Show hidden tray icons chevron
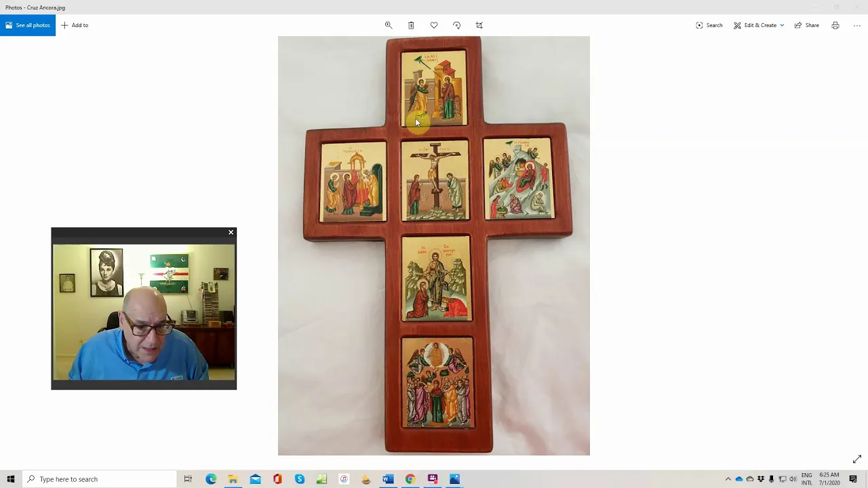868x488 pixels. 728,479
